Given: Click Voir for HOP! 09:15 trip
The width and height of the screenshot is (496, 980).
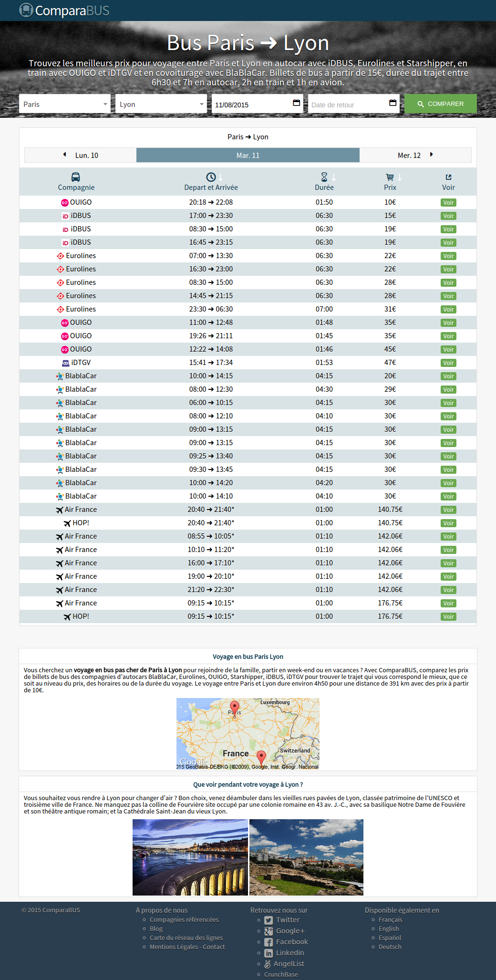Looking at the screenshot, I should click(x=448, y=617).
